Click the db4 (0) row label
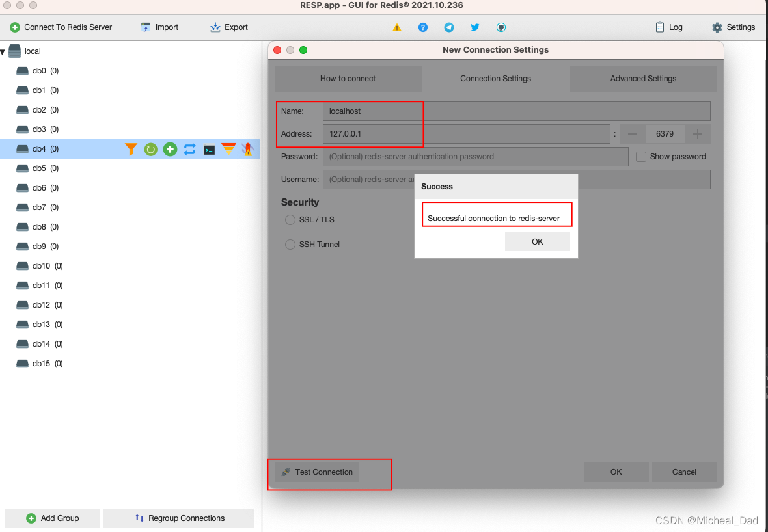The width and height of the screenshot is (768, 532). 46,149
